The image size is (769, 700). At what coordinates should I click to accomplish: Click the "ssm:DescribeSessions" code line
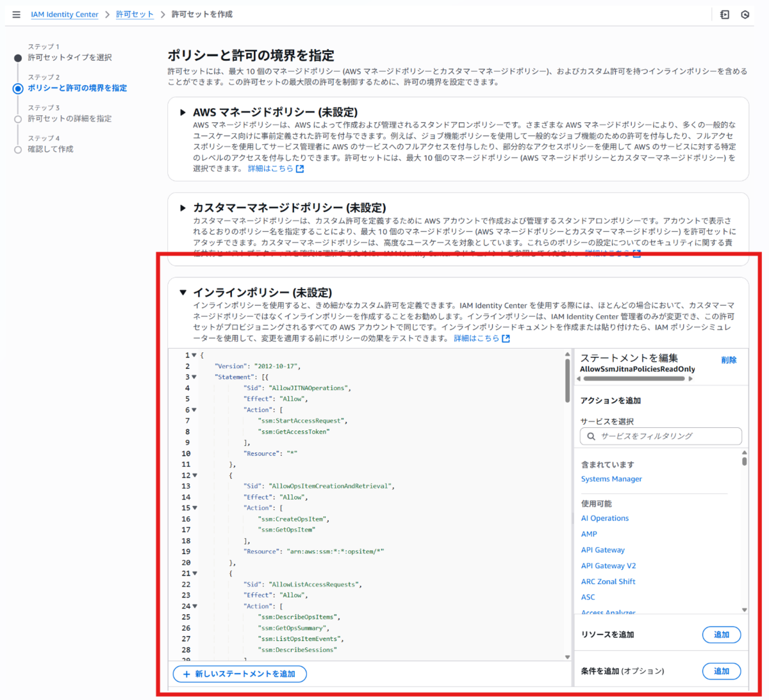click(x=297, y=650)
